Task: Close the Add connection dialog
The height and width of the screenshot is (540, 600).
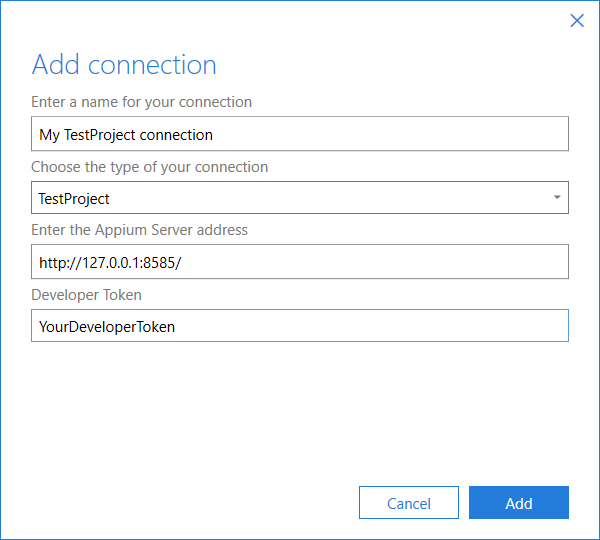Action: coord(577,21)
